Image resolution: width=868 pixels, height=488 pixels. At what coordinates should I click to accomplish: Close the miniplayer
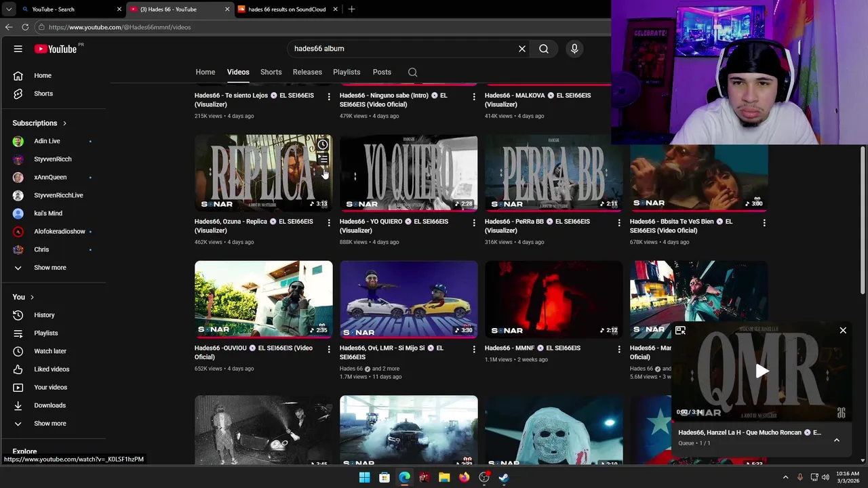pos(843,331)
